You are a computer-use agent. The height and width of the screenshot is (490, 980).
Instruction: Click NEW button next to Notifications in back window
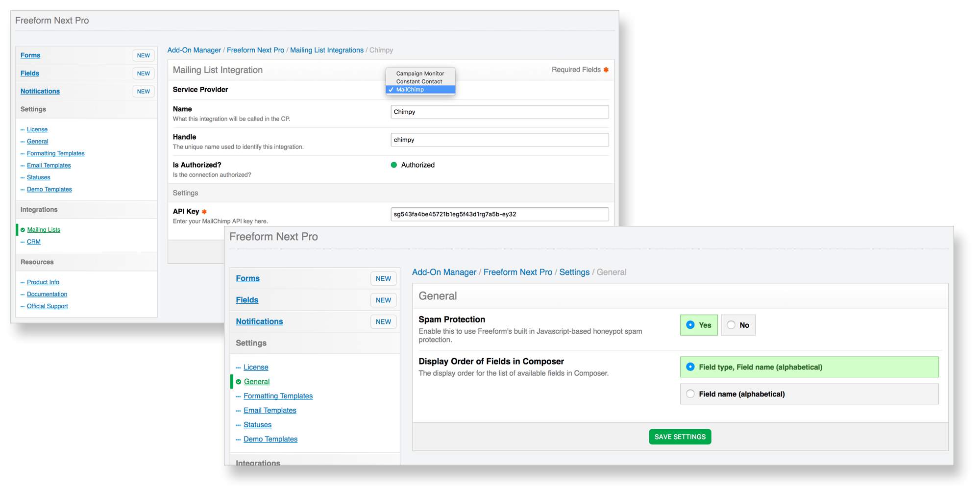point(144,91)
